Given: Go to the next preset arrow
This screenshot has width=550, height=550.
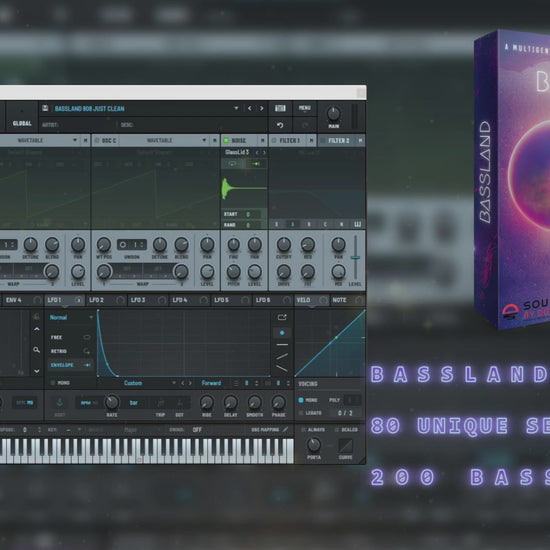Looking at the screenshot, I should 262,108.
